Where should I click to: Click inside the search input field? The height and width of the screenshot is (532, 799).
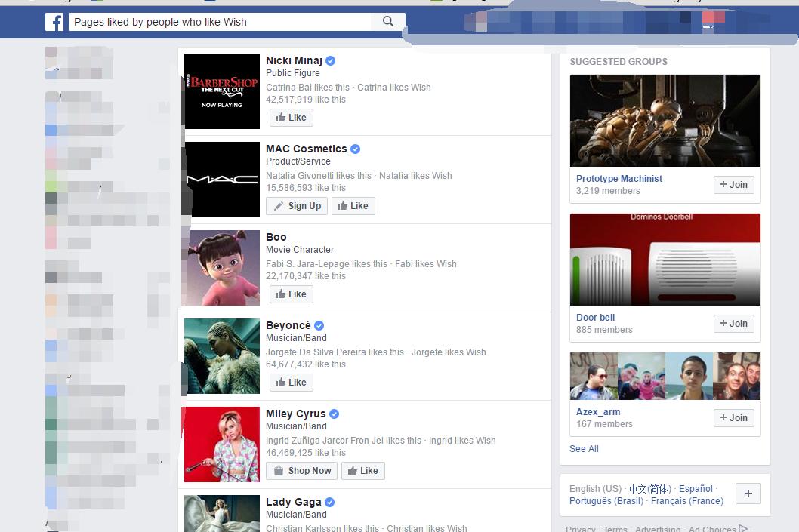pyautogui.click(x=219, y=21)
